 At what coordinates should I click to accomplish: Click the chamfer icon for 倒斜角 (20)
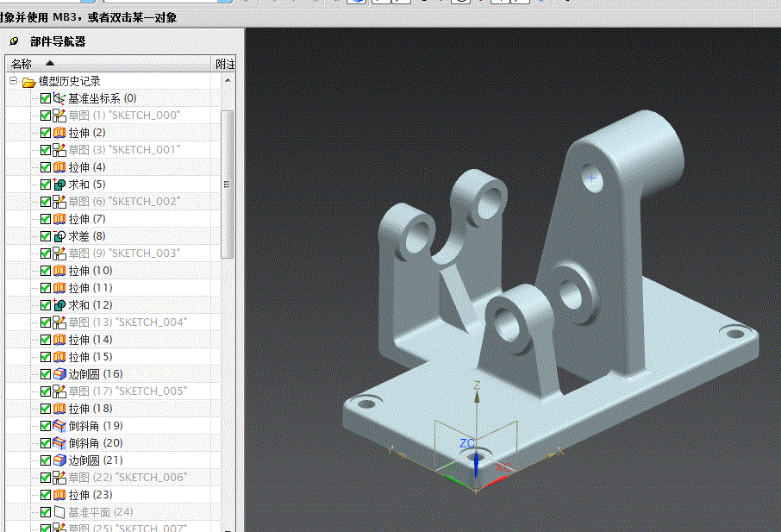click(59, 443)
